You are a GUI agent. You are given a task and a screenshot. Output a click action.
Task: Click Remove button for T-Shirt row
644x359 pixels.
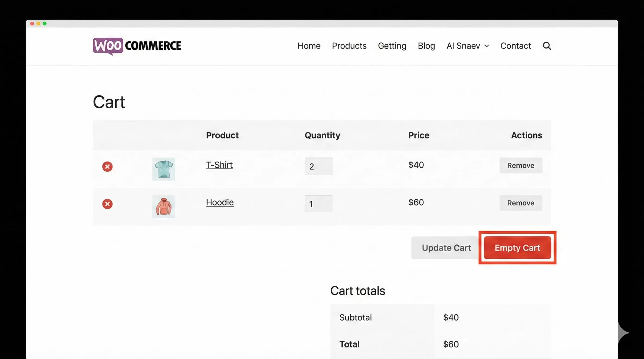[x=520, y=166]
